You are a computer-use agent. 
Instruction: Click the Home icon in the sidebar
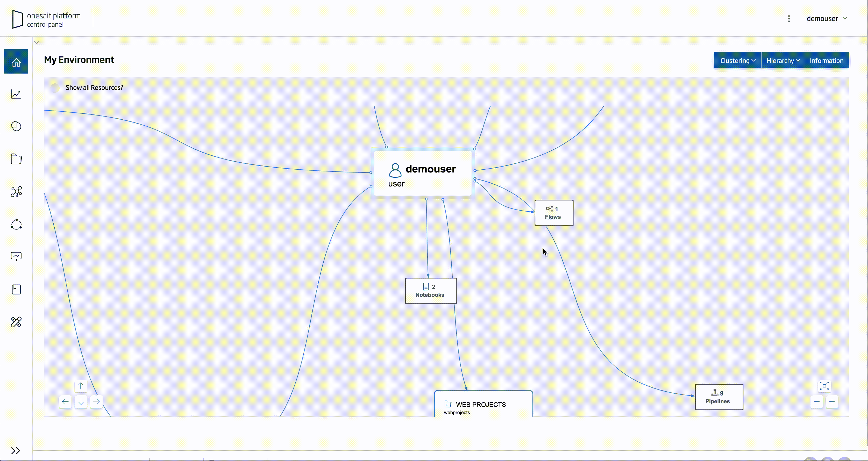[16, 62]
